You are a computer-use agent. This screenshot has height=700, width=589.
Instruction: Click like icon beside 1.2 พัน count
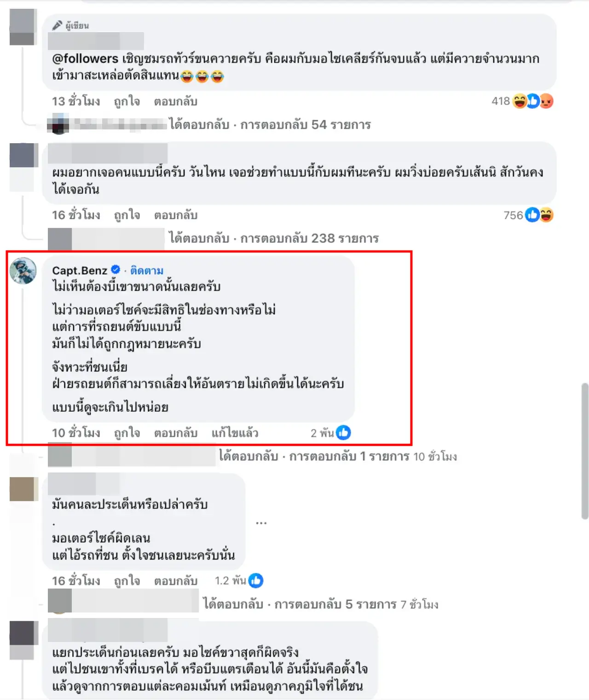click(256, 581)
